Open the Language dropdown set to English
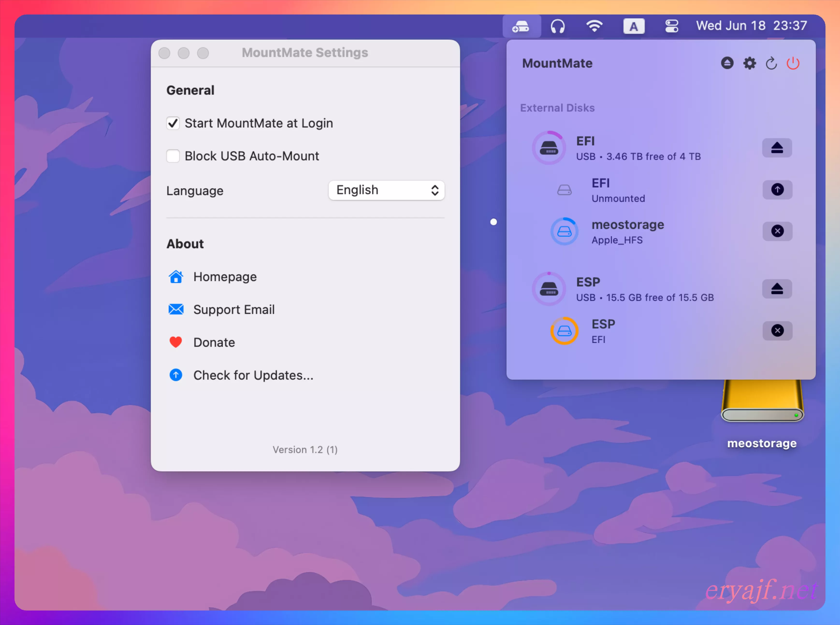The image size is (840, 625). [386, 190]
